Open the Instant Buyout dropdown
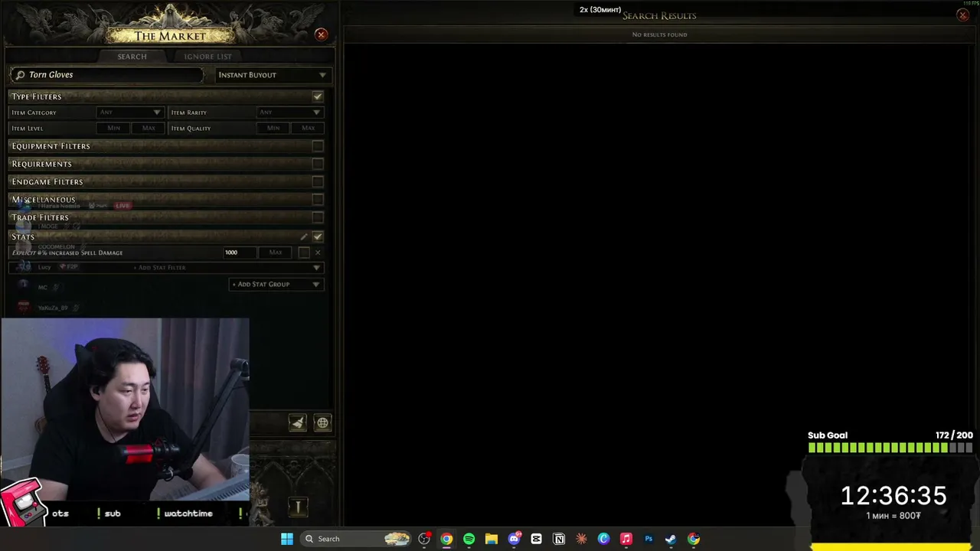 [x=272, y=75]
